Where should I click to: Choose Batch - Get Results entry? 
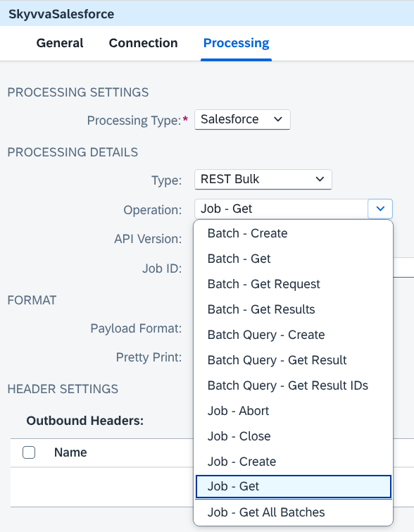(294, 309)
